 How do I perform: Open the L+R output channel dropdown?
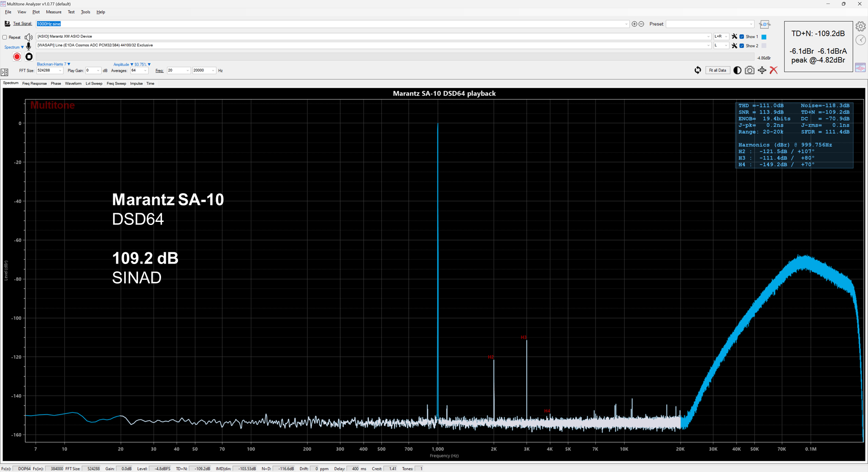pos(726,36)
